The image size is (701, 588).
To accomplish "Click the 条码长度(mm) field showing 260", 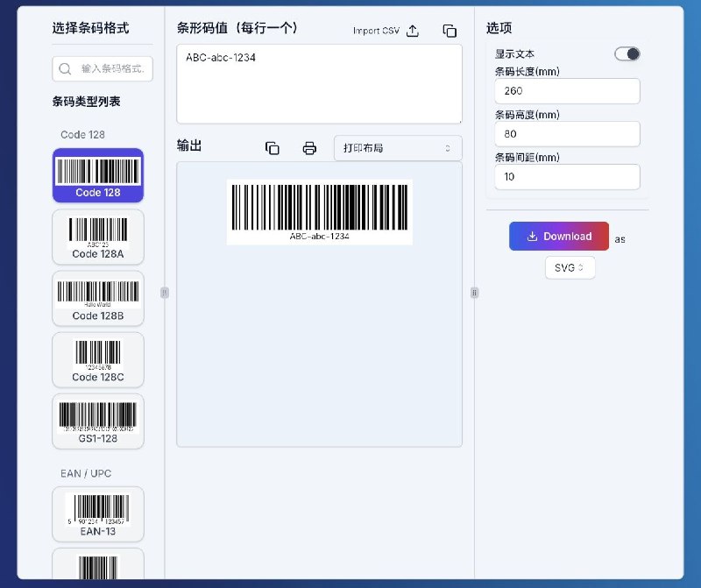I will pyautogui.click(x=567, y=91).
